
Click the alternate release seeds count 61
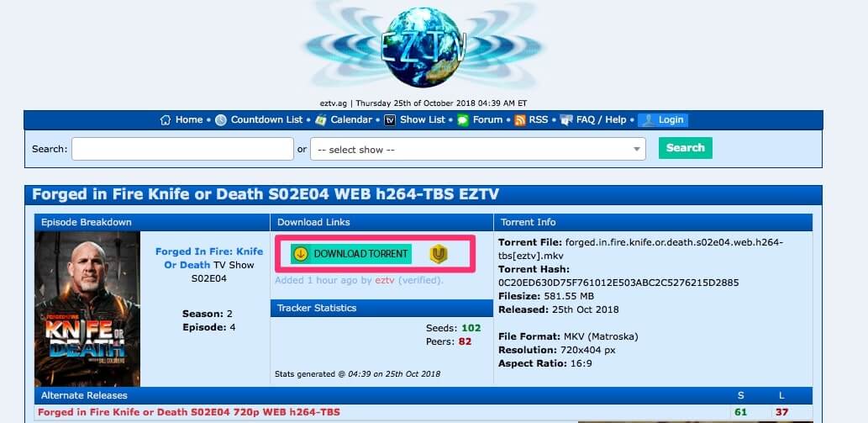click(x=740, y=412)
